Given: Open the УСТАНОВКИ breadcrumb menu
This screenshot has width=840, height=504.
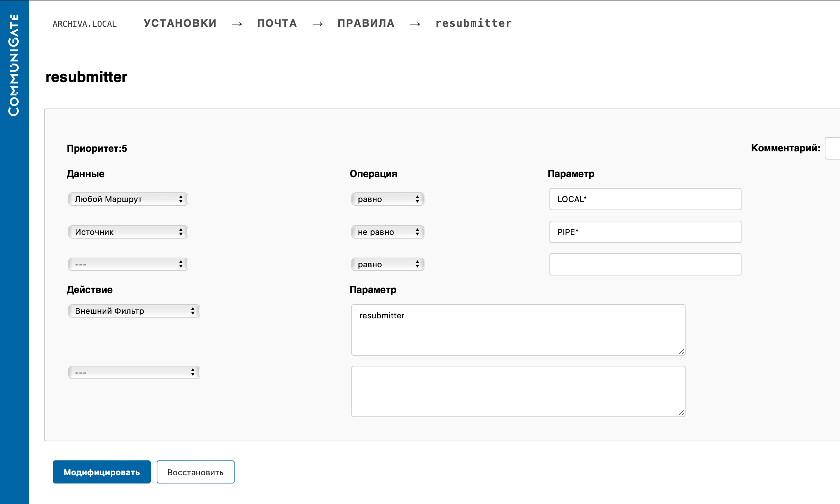Looking at the screenshot, I should 180,23.
